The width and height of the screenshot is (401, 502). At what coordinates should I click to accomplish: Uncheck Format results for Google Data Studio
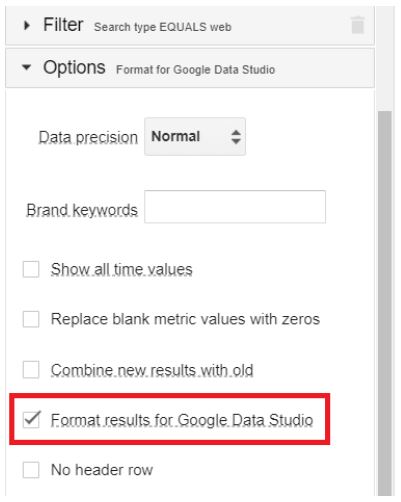31,420
